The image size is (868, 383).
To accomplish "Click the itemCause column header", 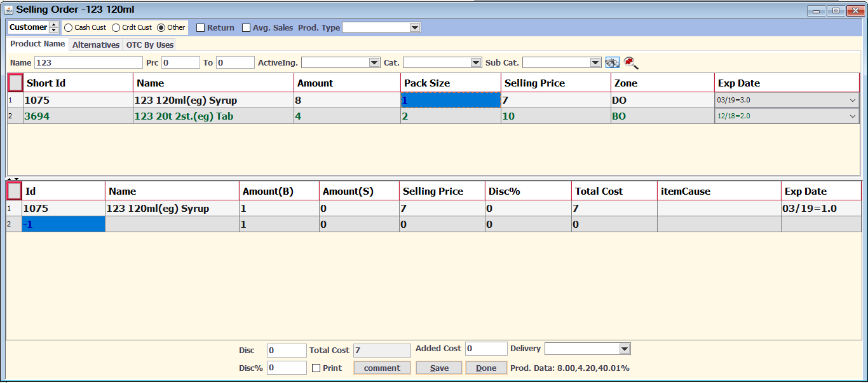I will pos(719,191).
